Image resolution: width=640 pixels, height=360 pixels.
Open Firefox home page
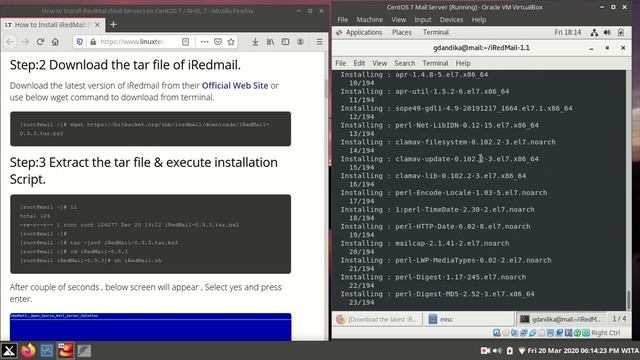pyautogui.click(x=55, y=42)
